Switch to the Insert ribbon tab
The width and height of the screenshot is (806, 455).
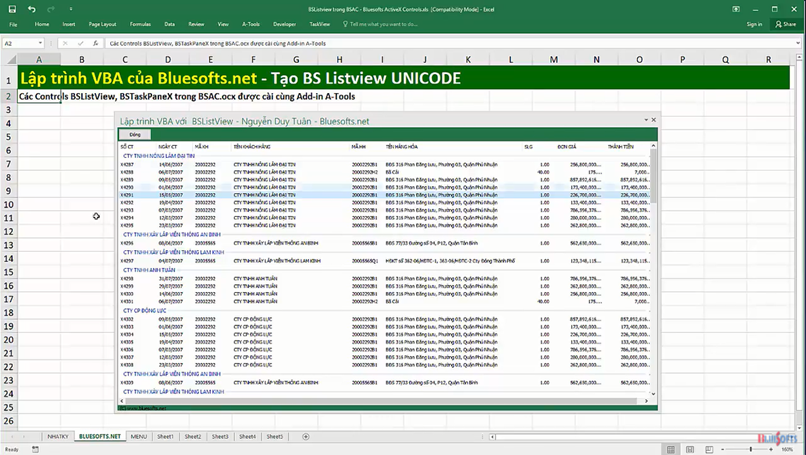[x=68, y=24]
